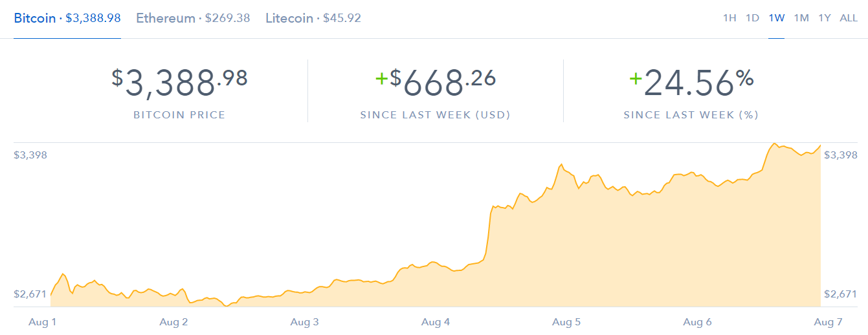
Task: Switch chart to the 1M range
Action: (x=801, y=18)
